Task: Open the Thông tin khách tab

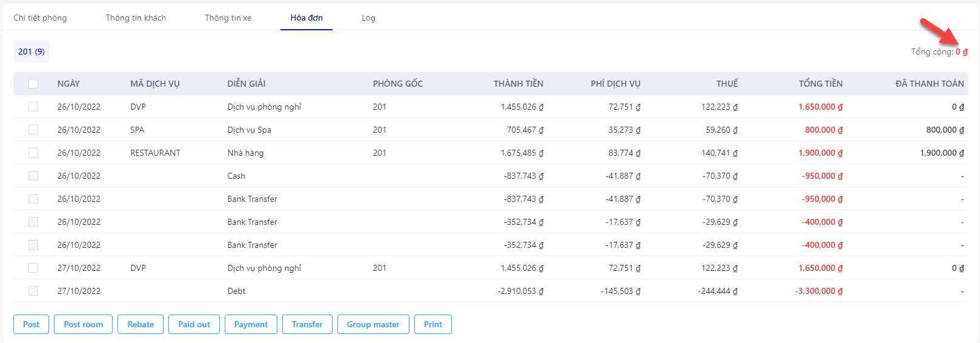Action: 136,18
